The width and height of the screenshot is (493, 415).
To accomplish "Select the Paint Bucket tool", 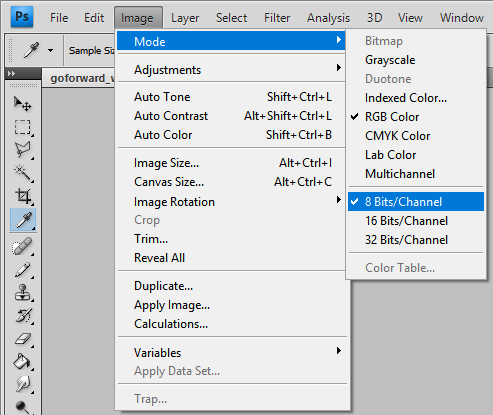I will pyautogui.click(x=23, y=362).
